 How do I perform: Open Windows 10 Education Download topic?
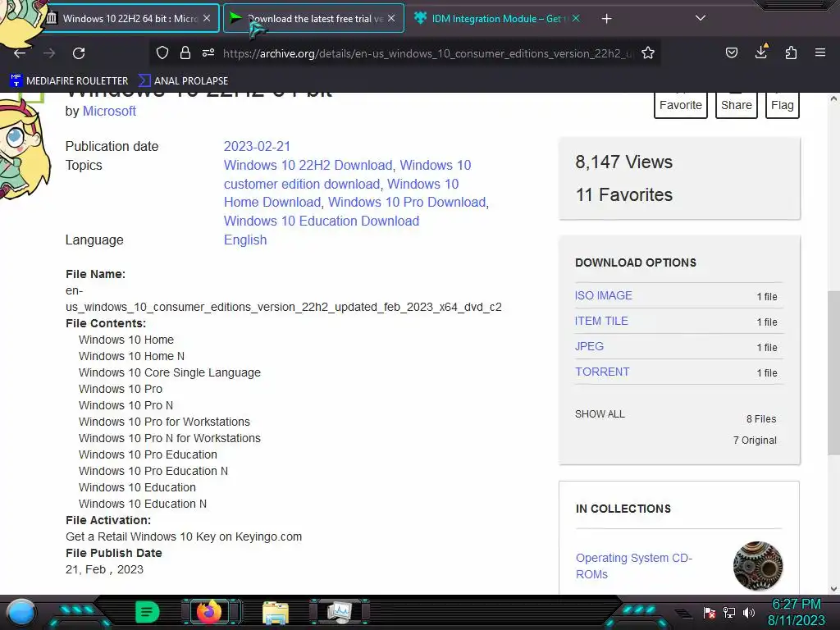(x=322, y=221)
